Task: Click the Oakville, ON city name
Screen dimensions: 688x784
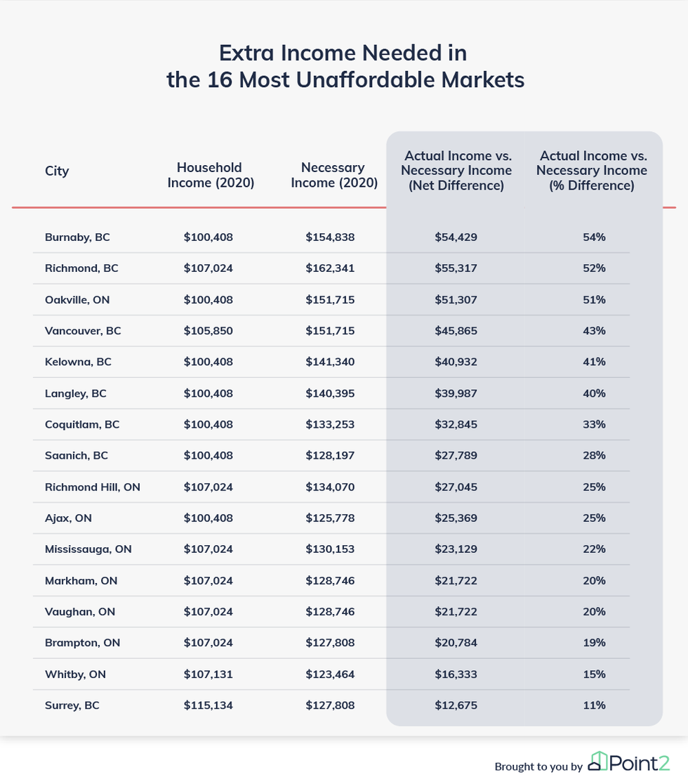Action: (77, 300)
